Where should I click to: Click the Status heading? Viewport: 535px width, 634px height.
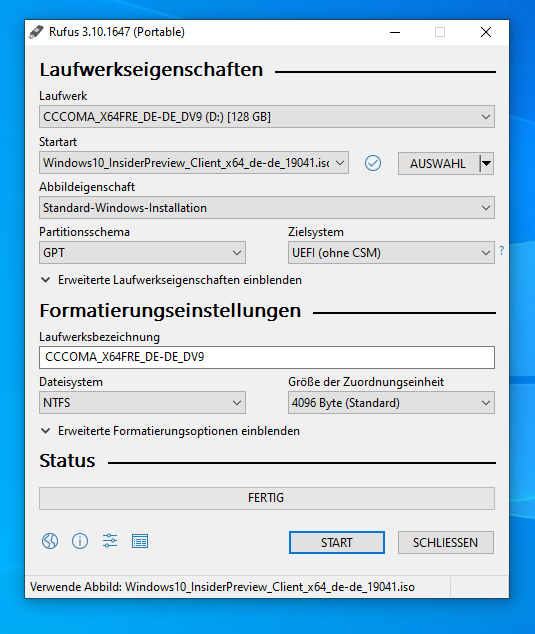coord(67,461)
